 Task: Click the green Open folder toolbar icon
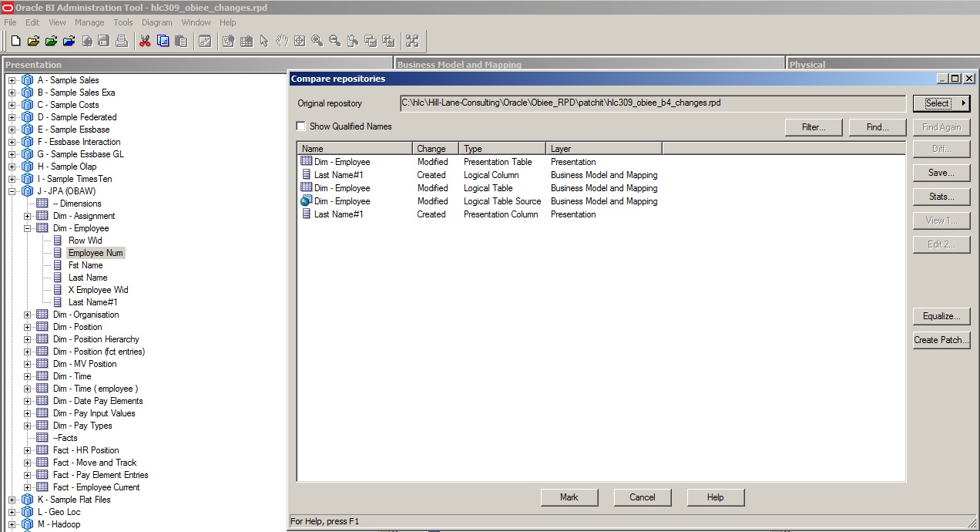point(52,41)
